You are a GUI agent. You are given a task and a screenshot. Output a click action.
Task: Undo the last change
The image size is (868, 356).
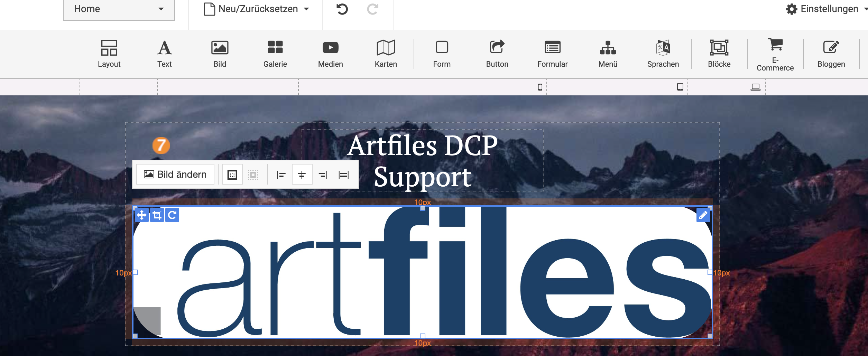click(x=342, y=9)
